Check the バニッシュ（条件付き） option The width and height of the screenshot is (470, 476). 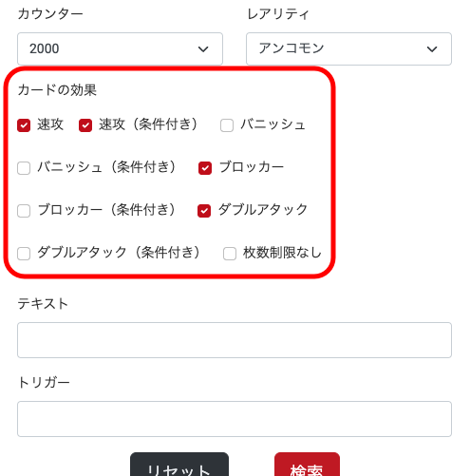point(24,168)
